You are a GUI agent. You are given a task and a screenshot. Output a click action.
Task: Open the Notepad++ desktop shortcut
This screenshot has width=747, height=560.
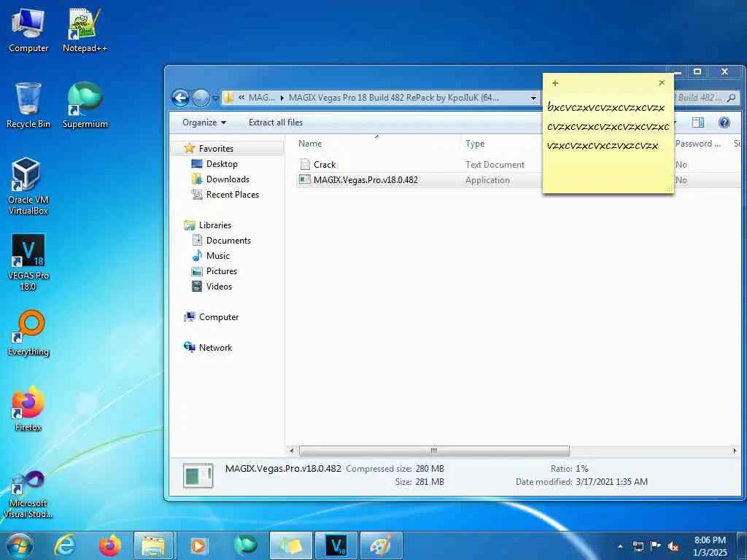pyautogui.click(x=85, y=30)
